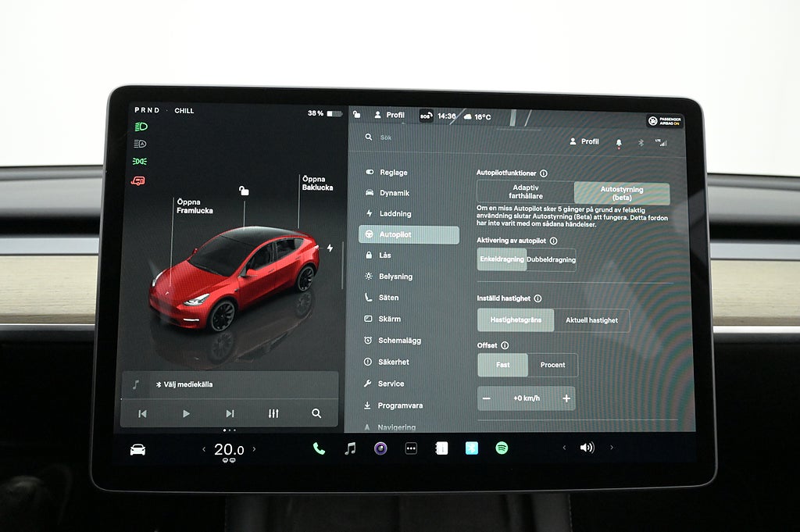Open the Laddning settings menu
This screenshot has width=800, height=532.
coord(395,214)
